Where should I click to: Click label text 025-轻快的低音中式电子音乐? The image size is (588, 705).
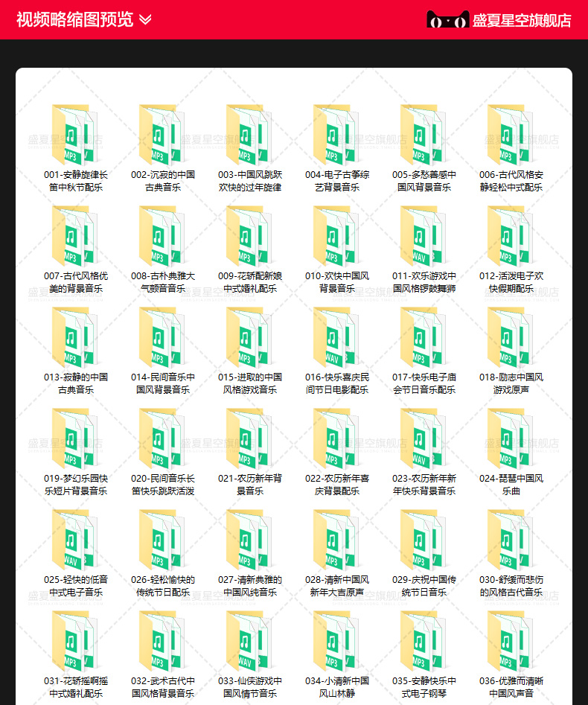click(75, 585)
